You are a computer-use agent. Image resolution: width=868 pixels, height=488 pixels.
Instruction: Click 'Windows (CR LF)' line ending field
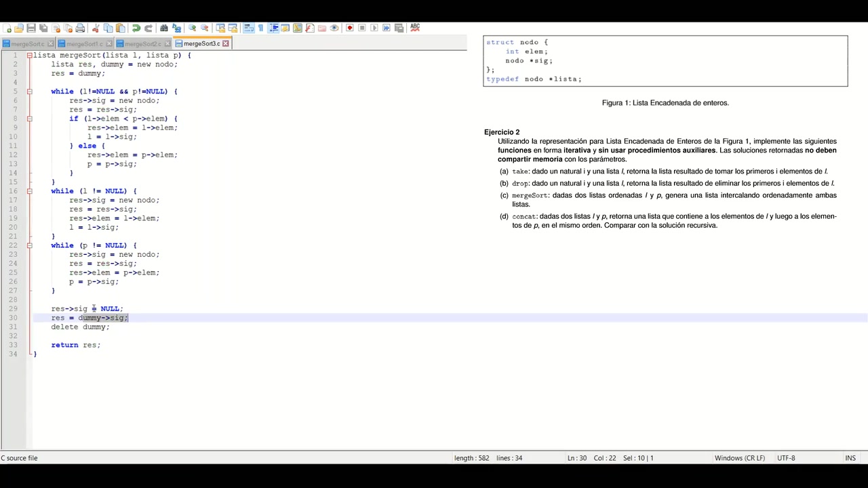pyautogui.click(x=740, y=458)
